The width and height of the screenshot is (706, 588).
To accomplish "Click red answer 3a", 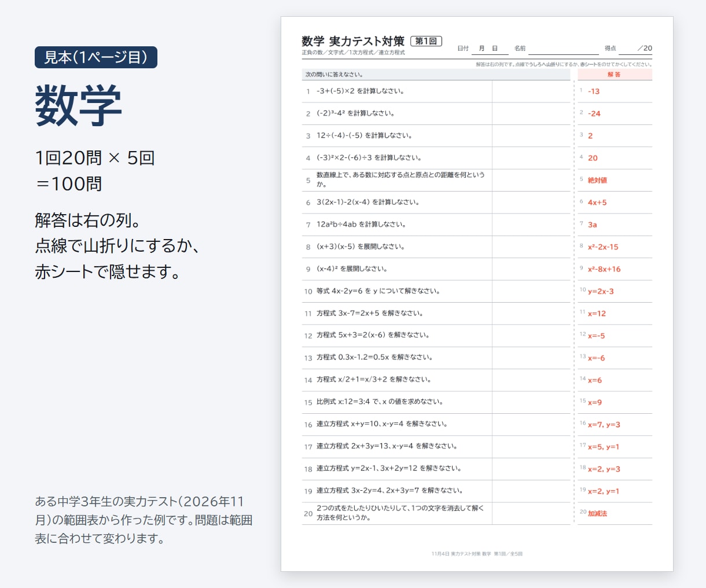I will [592, 225].
